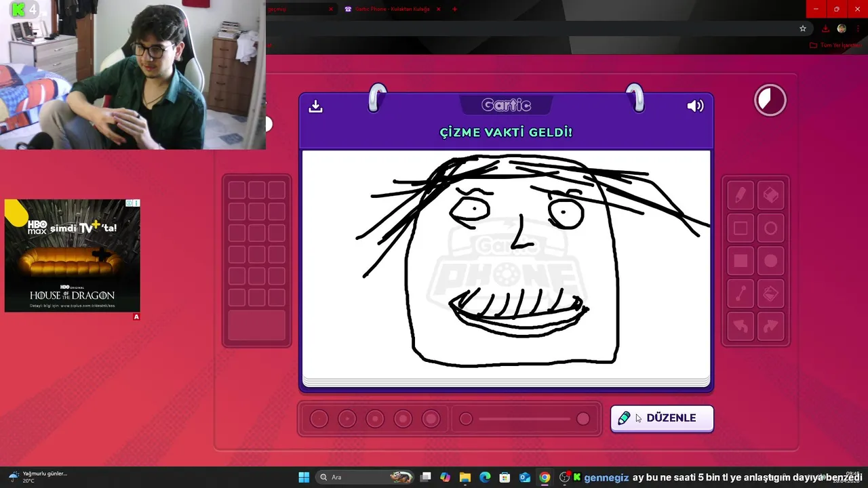Viewport: 868px width, 488px height.
Task: Choose the filled rectangle shape tool
Action: coord(741,261)
